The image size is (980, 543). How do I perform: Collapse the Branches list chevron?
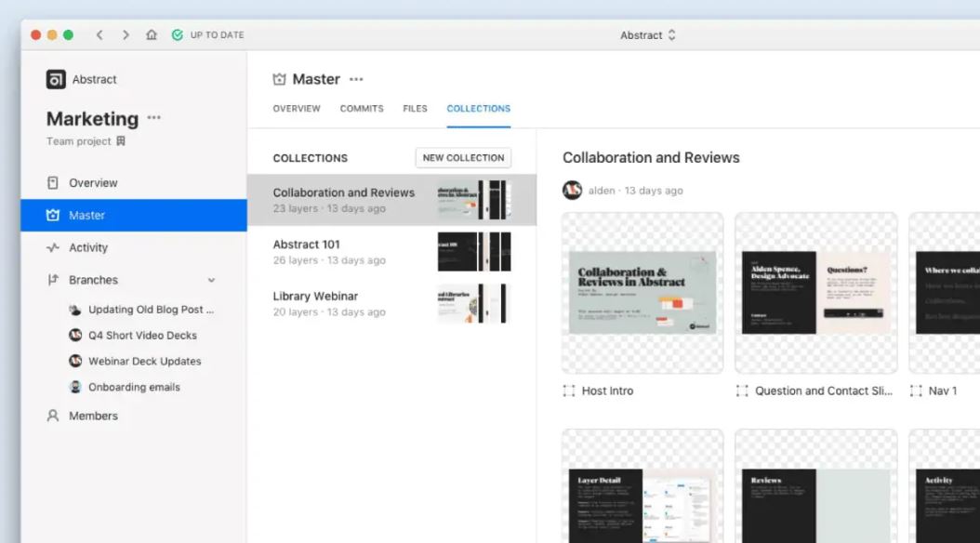211,280
